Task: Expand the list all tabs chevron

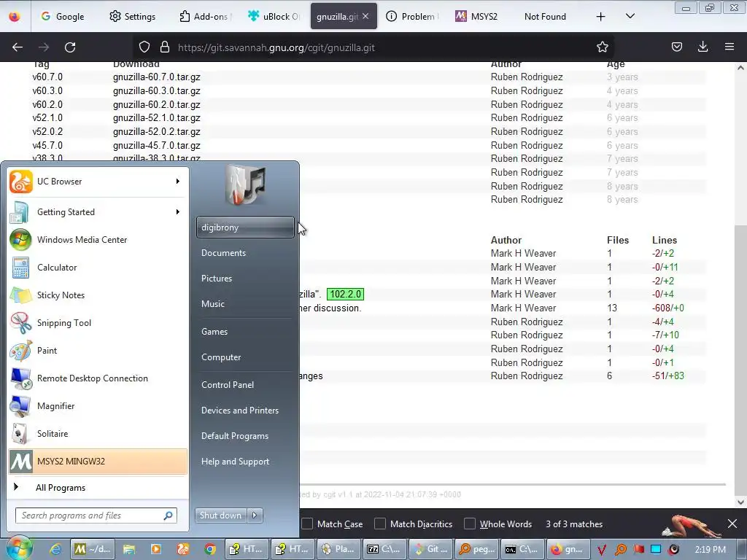Action: [630, 17]
